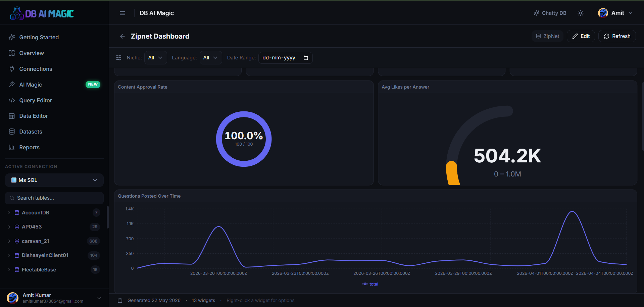Click the Generated 22 May 2026 text
The height and width of the screenshot is (307, 644).
tap(154, 301)
